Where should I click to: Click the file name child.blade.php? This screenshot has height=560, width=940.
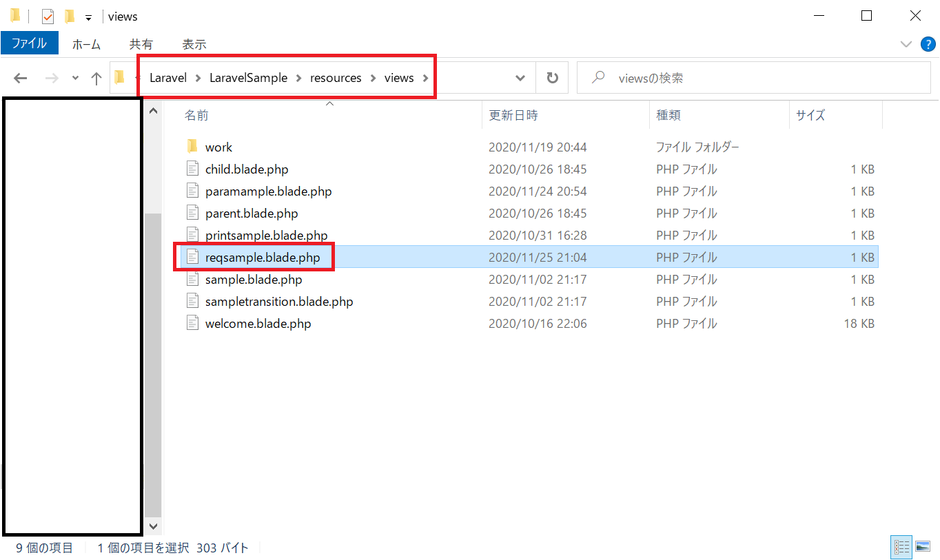247,169
